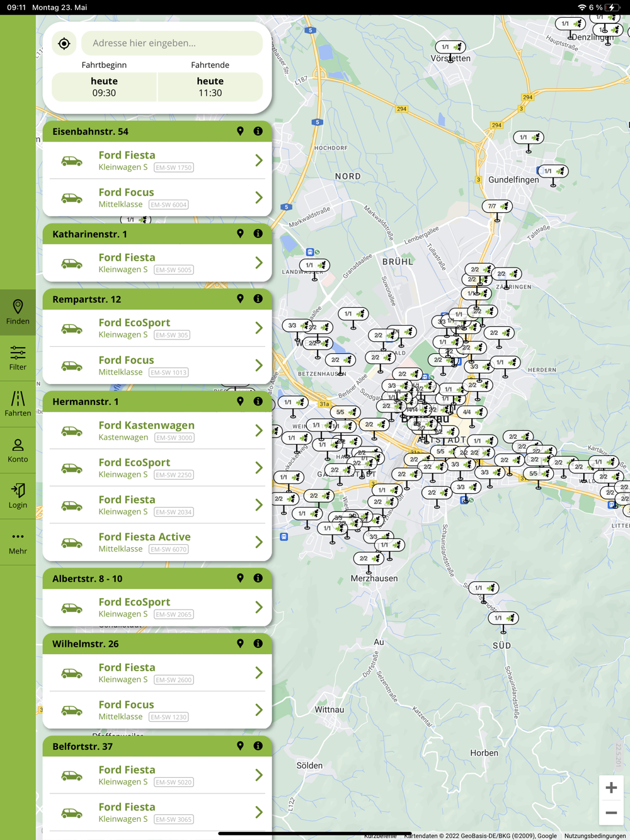Show Katharinenstr. 1 location pin
The image size is (630, 840).
click(x=240, y=234)
